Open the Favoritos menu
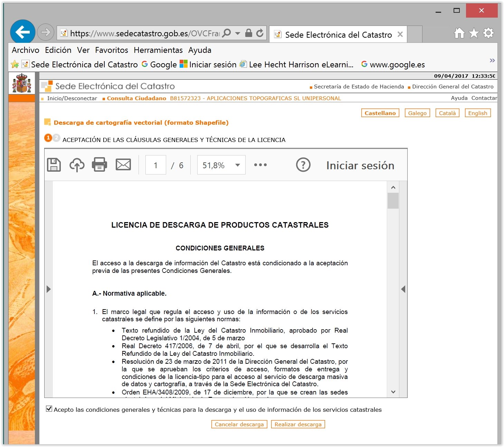This screenshot has height=447, width=504. [112, 50]
